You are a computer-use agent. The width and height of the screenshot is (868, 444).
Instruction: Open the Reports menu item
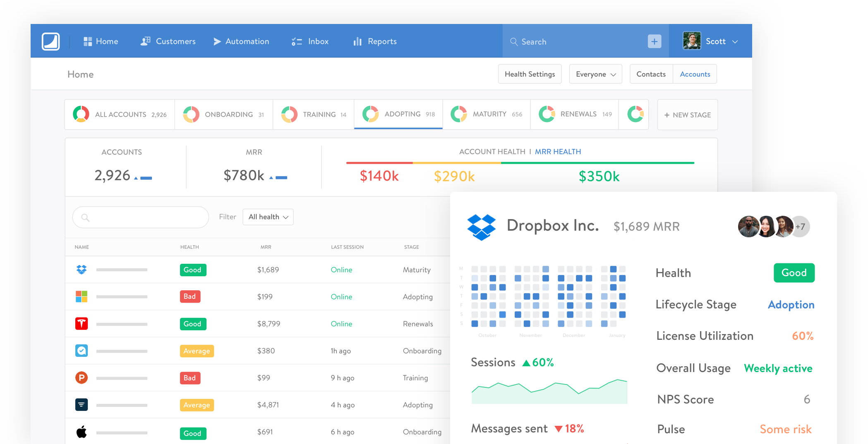tap(375, 41)
